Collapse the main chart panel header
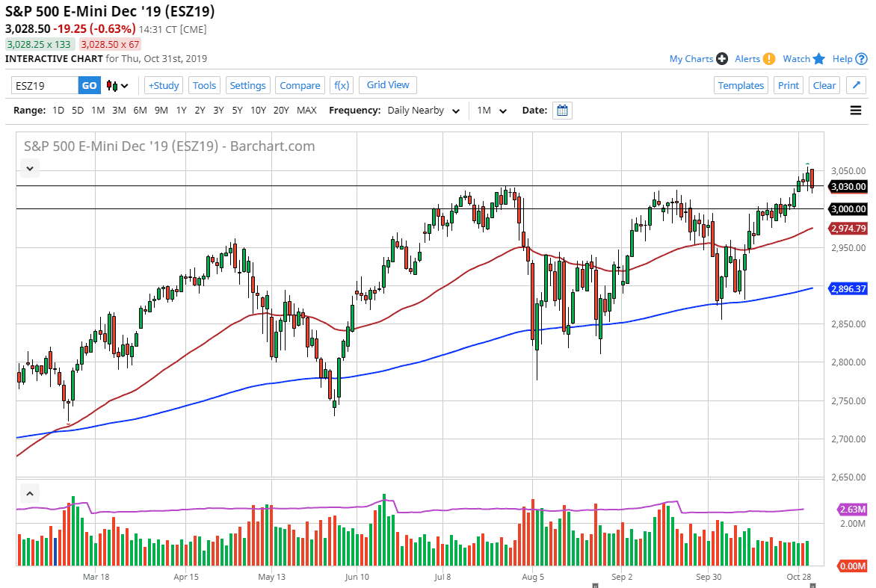This screenshot has width=876, height=588. coord(29,168)
